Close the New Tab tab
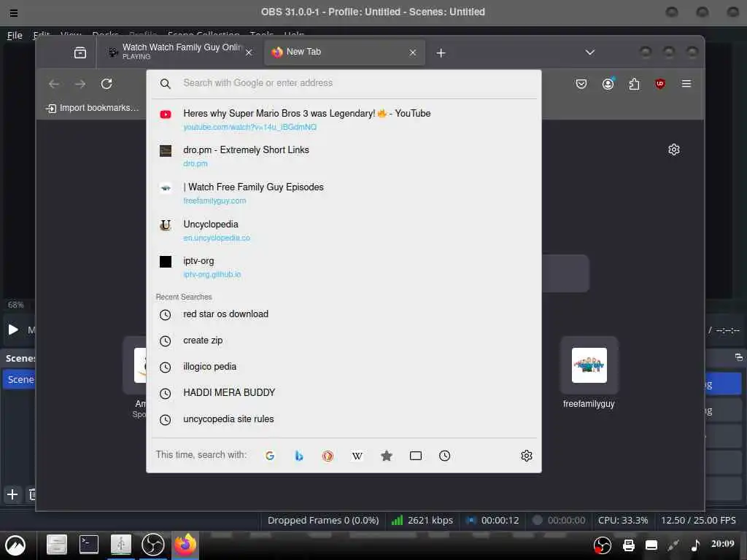Image resolution: width=747 pixels, height=560 pixels. pyautogui.click(x=413, y=52)
